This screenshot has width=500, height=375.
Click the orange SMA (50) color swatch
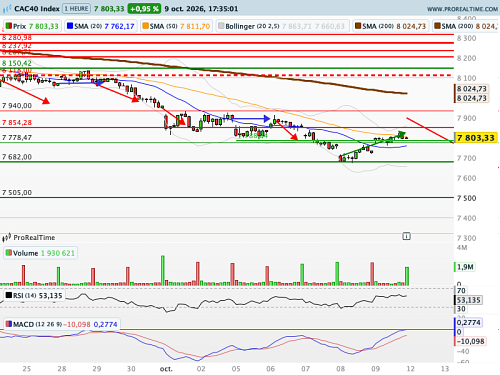145,26
